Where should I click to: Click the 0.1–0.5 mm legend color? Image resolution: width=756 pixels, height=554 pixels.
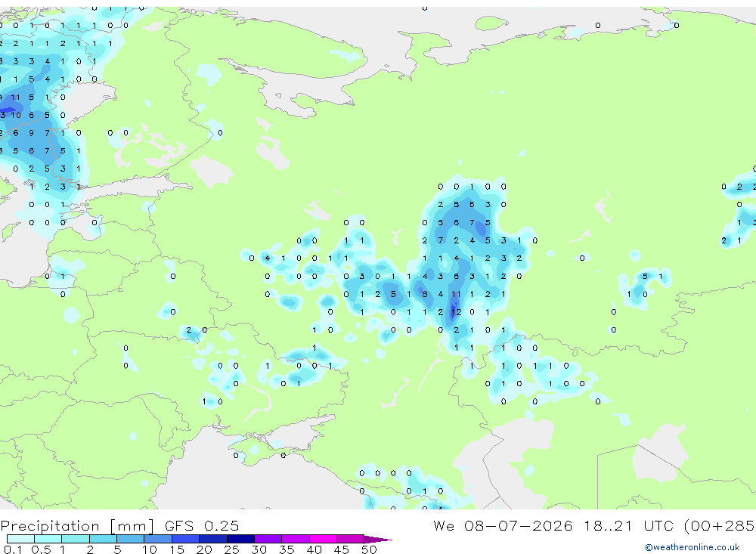(x=20, y=539)
